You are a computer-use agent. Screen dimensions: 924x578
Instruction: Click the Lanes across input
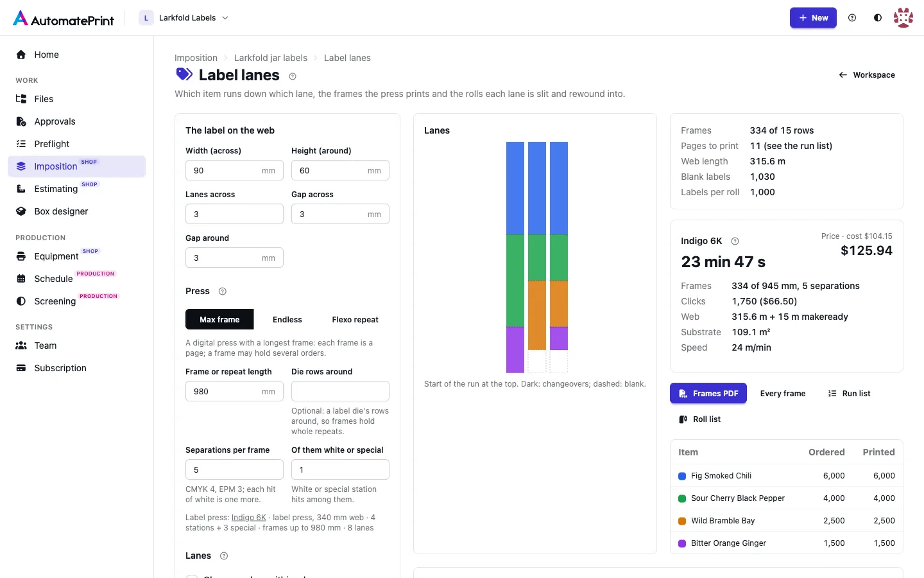click(x=234, y=214)
